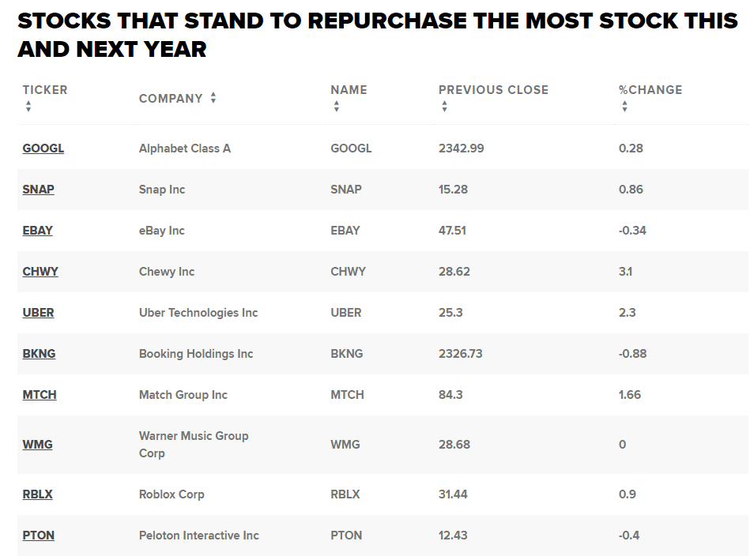The image size is (750, 560).
Task: Follow the EBAY ticker link
Action: coord(38,231)
